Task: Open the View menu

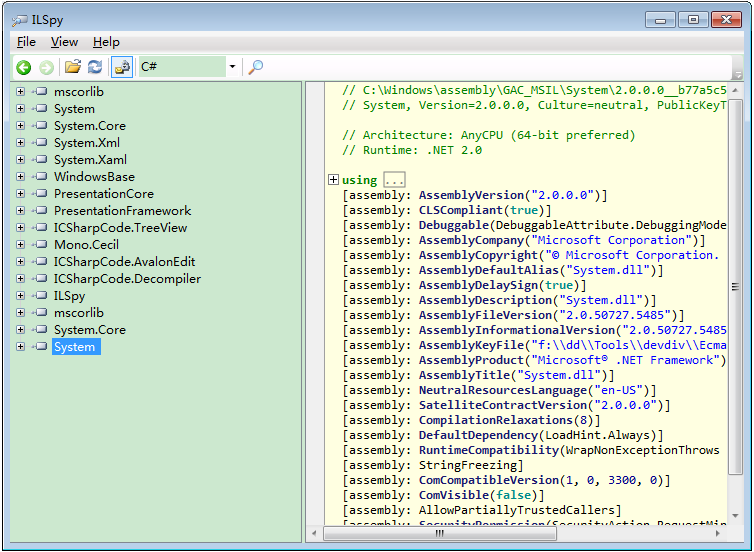Action: pos(64,42)
